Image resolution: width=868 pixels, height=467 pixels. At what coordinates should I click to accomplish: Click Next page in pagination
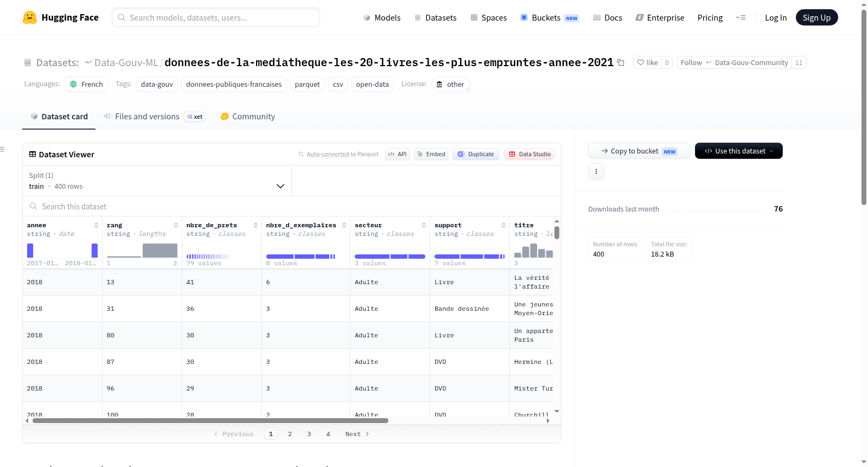tap(357, 434)
